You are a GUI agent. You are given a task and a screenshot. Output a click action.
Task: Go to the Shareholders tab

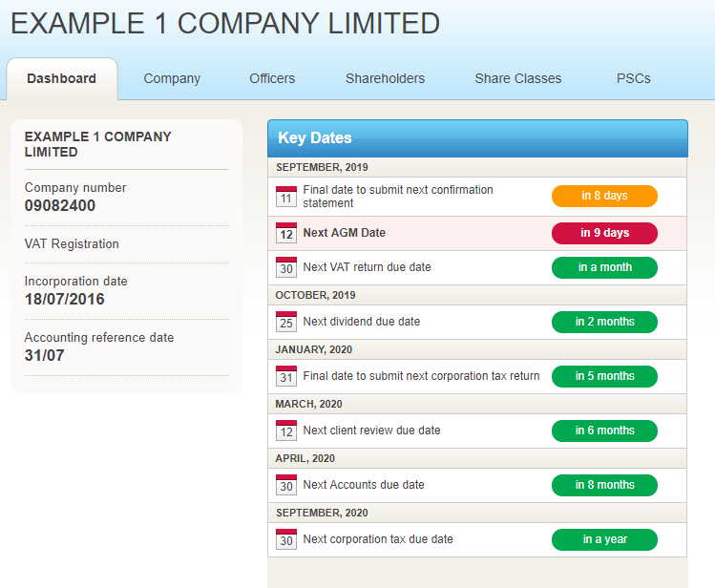point(385,78)
